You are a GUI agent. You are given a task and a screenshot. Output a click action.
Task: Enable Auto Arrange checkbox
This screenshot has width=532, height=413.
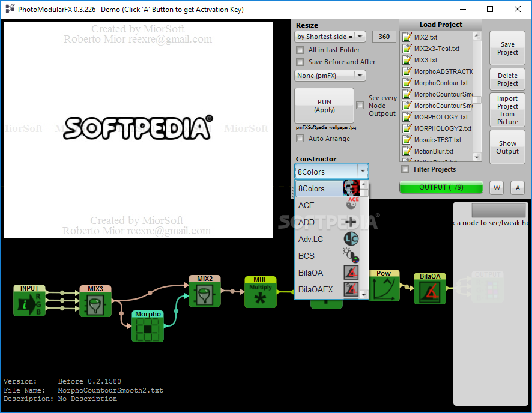pyautogui.click(x=300, y=138)
